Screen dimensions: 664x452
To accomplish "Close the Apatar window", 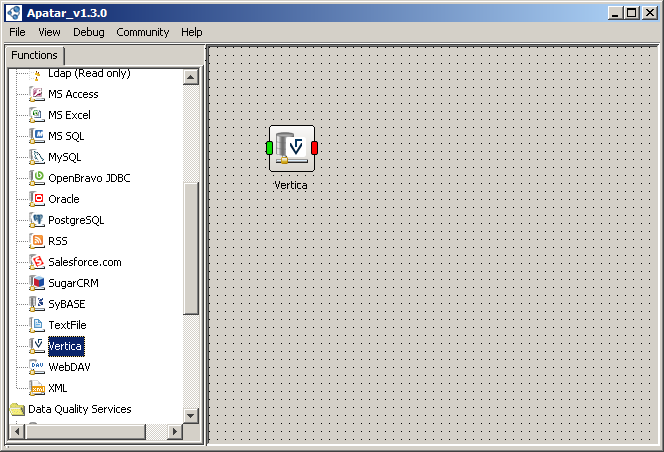I will 650,13.
